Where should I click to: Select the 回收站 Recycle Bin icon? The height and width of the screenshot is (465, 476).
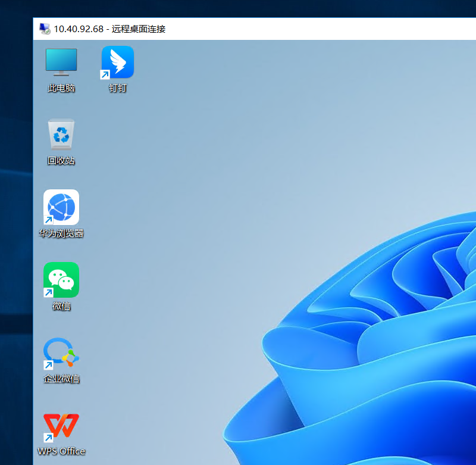click(61, 134)
